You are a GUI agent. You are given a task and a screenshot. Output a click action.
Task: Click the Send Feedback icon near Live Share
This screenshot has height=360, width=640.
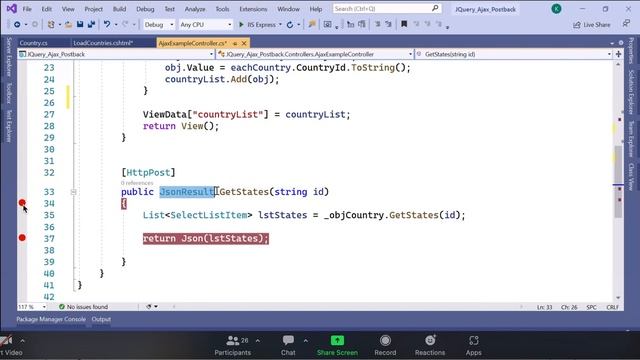pyautogui.click(x=626, y=24)
